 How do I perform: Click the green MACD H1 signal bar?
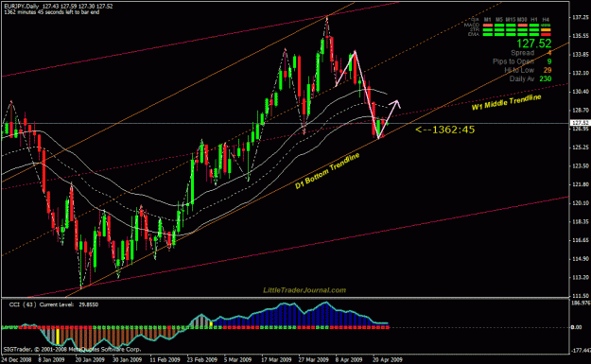tap(534, 26)
